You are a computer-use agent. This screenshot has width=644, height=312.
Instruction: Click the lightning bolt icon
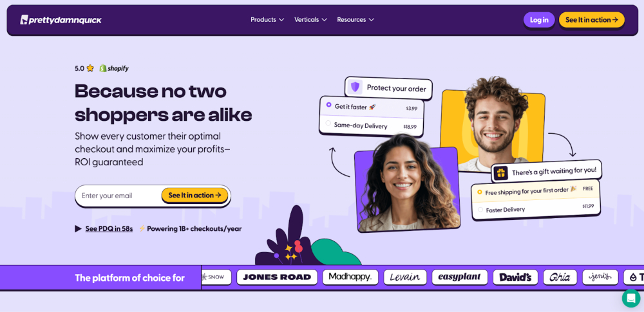tap(142, 228)
